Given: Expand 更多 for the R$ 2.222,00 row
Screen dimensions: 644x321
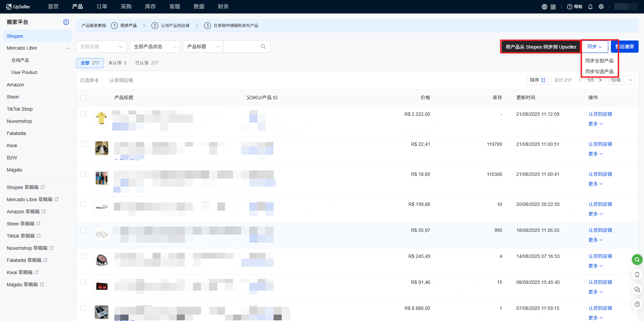Looking at the screenshot, I should click(x=595, y=124).
